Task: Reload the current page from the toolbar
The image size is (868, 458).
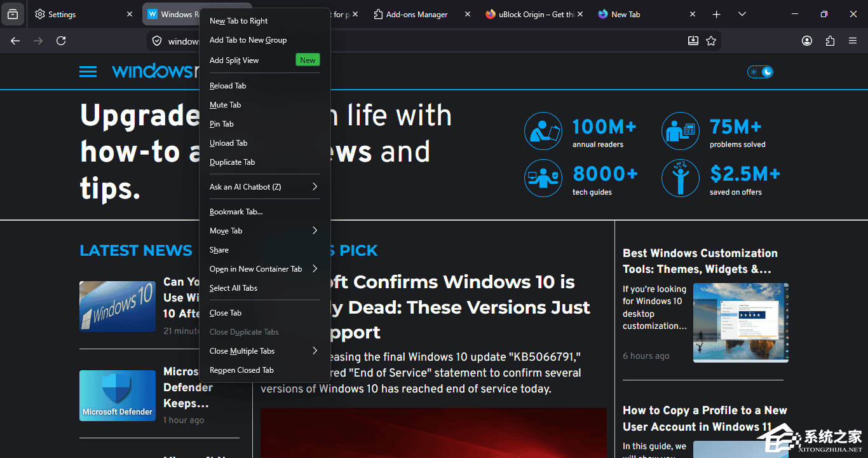Action: pyautogui.click(x=61, y=41)
